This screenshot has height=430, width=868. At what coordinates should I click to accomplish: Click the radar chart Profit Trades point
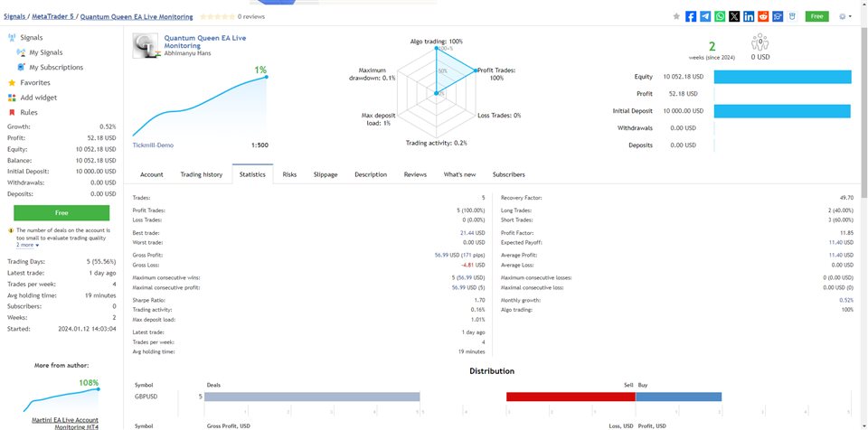475,70
